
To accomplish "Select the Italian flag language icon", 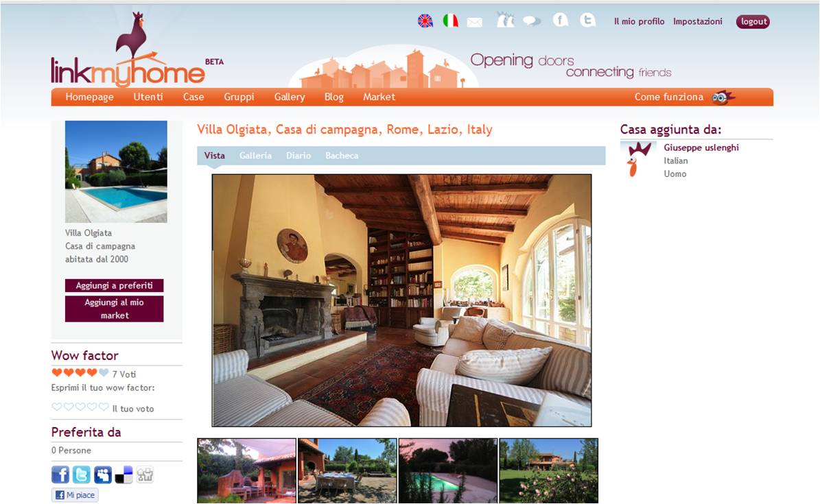I will [450, 21].
